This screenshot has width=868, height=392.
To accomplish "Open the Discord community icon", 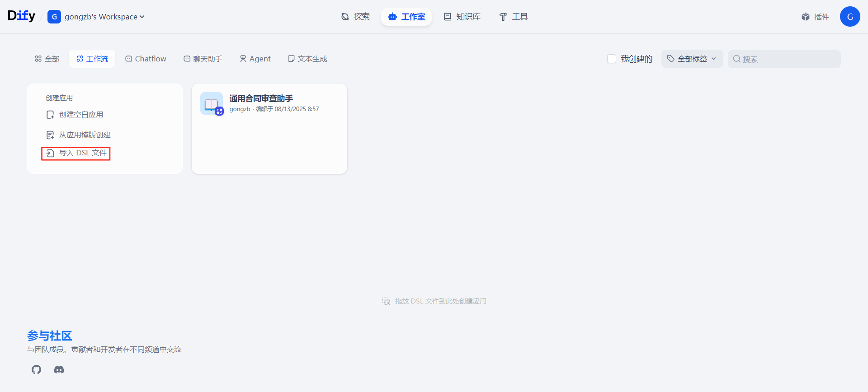I will pos(59,369).
